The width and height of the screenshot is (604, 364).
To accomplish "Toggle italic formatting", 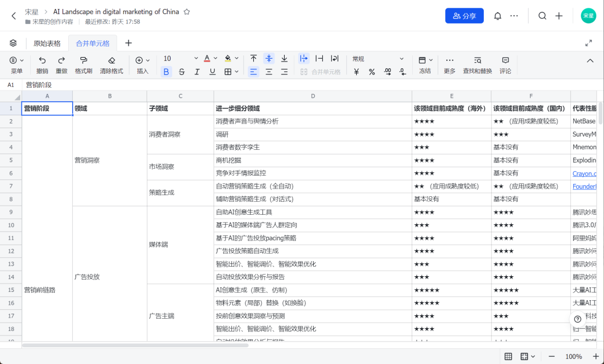I will pos(197,72).
